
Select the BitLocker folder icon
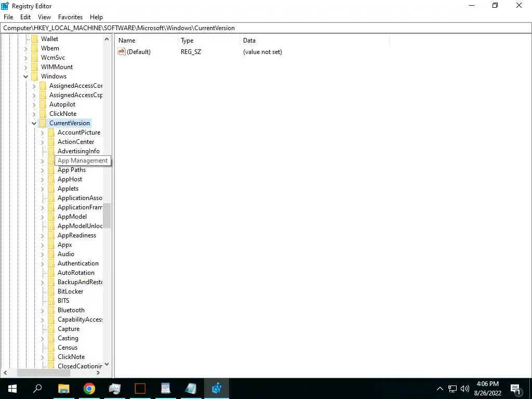pos(51,291)
